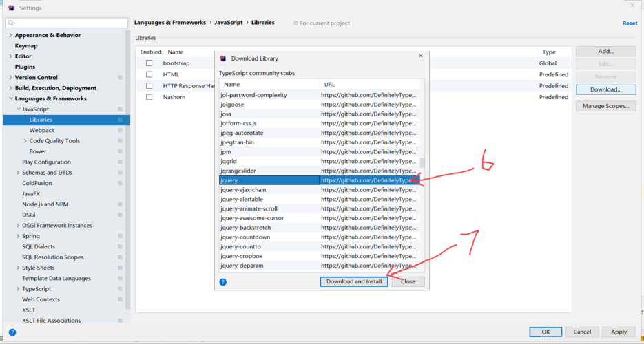
Task: Click the Reset link
Action: tap(630, 23)
